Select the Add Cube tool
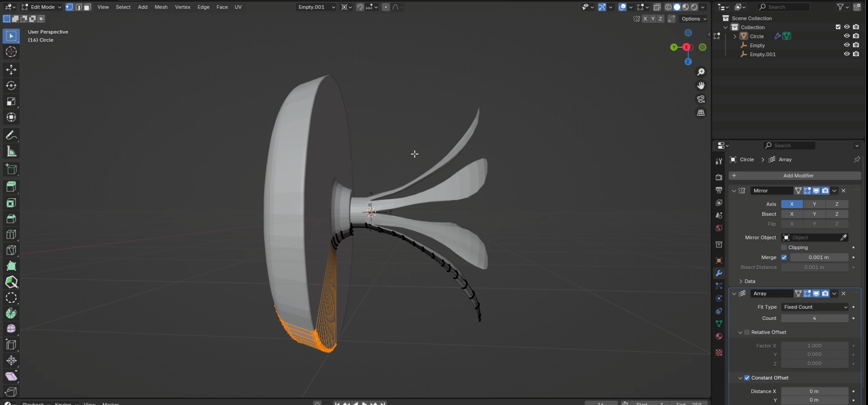Image resolution: width=868 pixels, height=405 pixels. coord(11,169)
